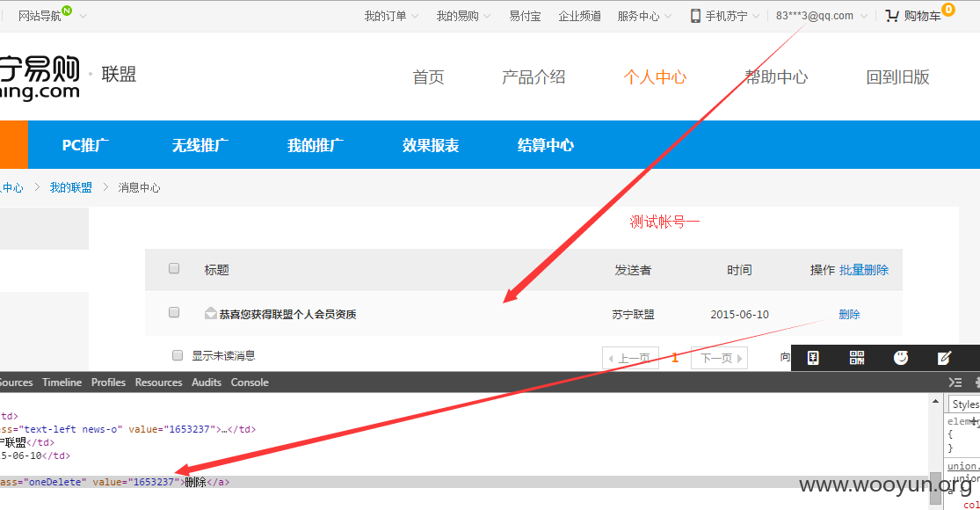Check the select-all checkbox in the table header
980x510 pixels.
pos(174,268)
